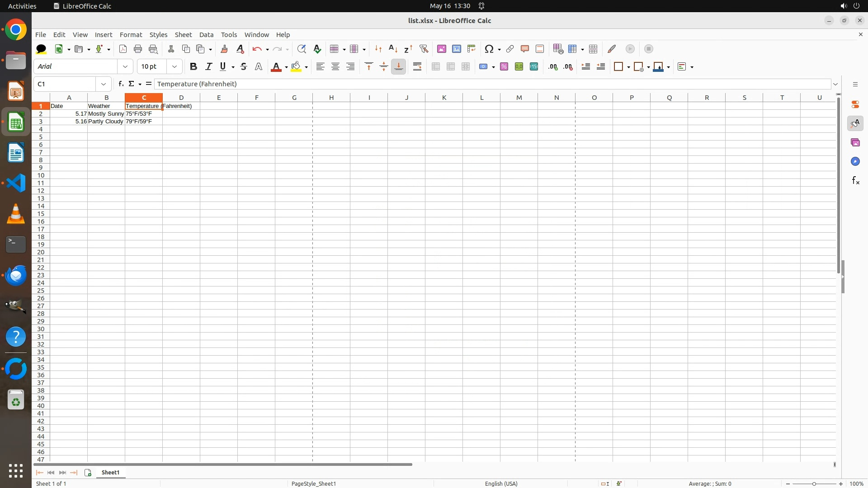Toggle bold formatting

[193, 67]
